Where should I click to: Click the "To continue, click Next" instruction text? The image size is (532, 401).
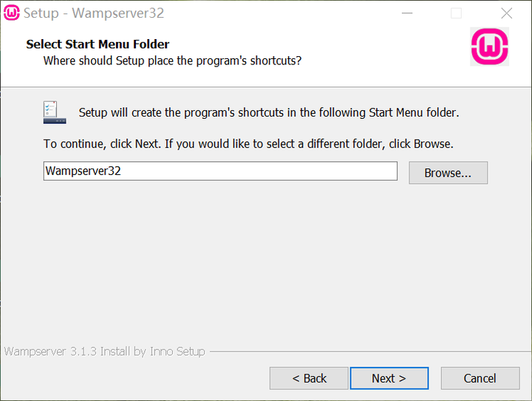coord(248,143)
